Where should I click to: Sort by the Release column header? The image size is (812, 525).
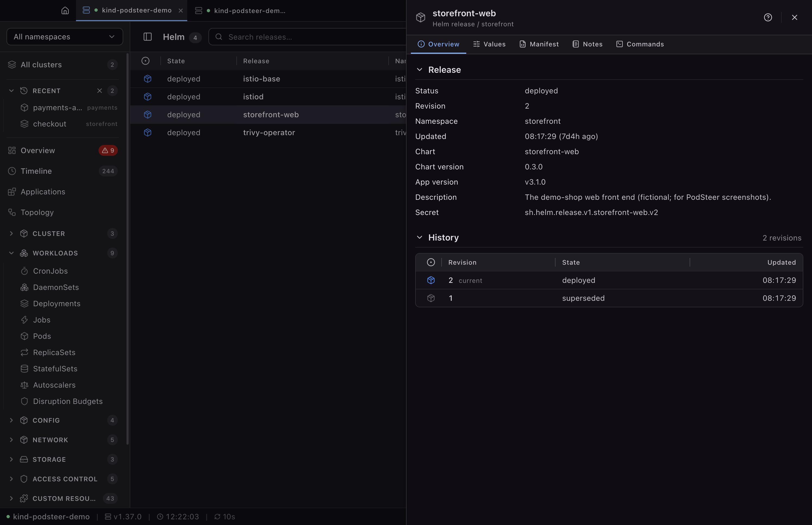click(256, 61)
